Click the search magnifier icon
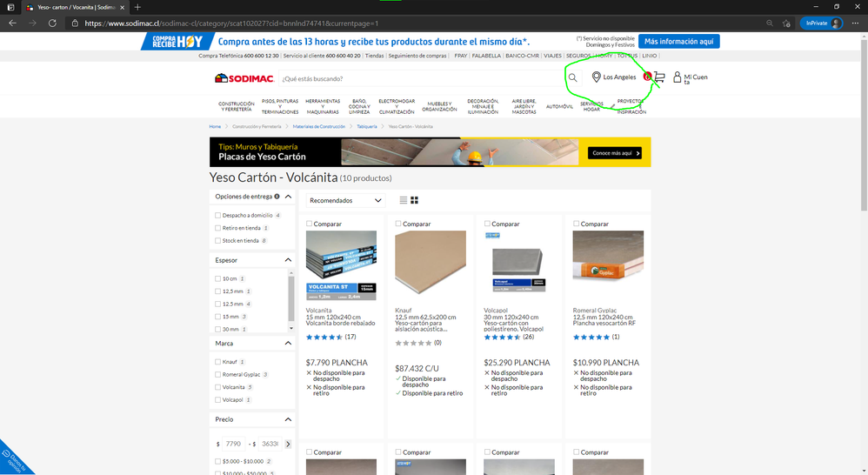 pos(573,78)
